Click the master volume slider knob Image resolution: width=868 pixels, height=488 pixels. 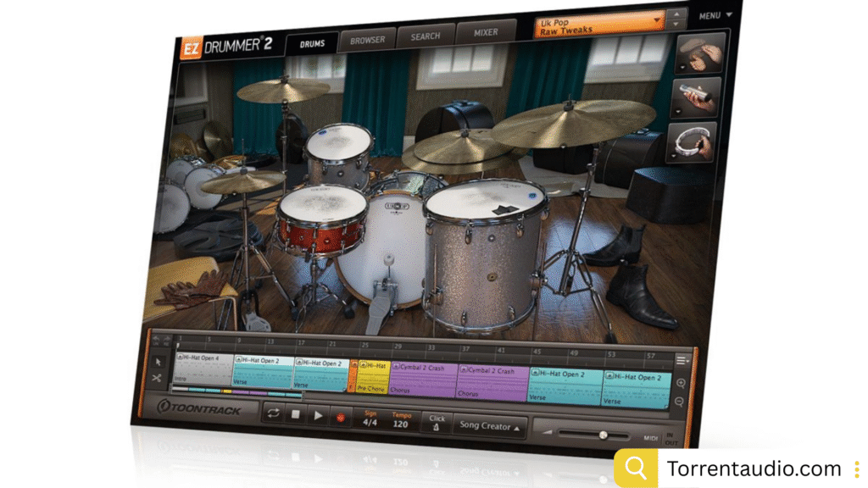click(603, 435)
